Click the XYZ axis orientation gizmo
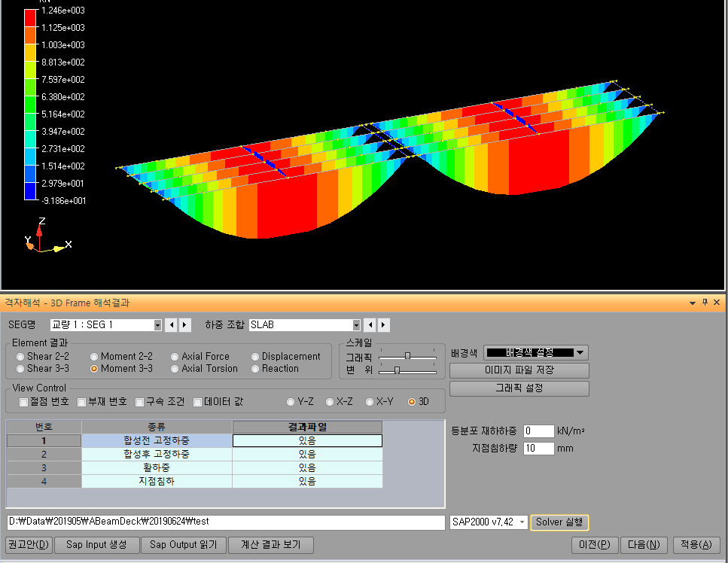This screenshot has width=728, height=563. pos(47,235)
